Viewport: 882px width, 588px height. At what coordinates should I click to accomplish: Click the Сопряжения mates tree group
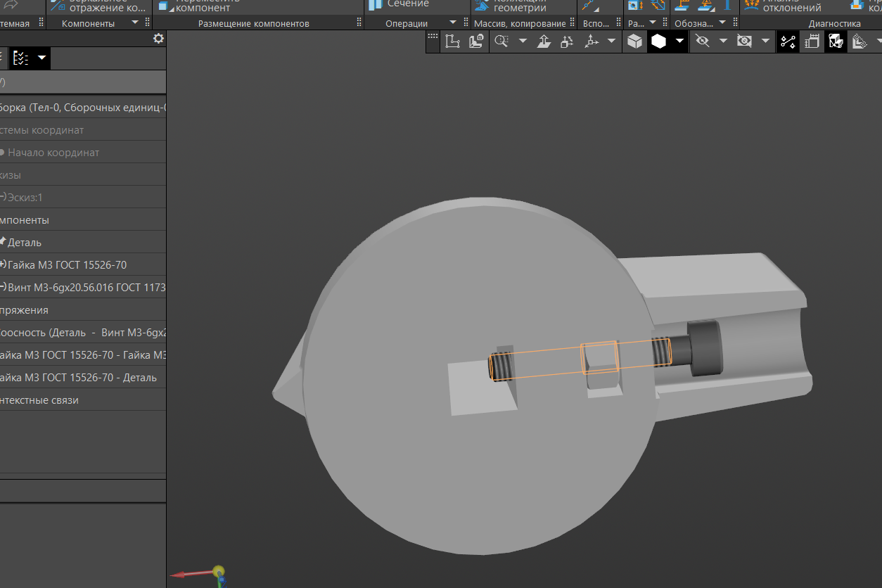click(x=83, y=310)
